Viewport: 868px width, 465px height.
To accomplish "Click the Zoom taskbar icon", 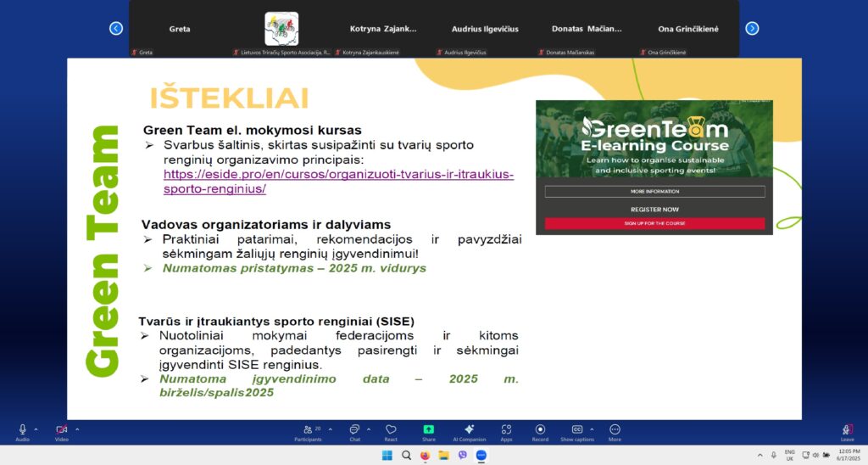I will point(481,456).
